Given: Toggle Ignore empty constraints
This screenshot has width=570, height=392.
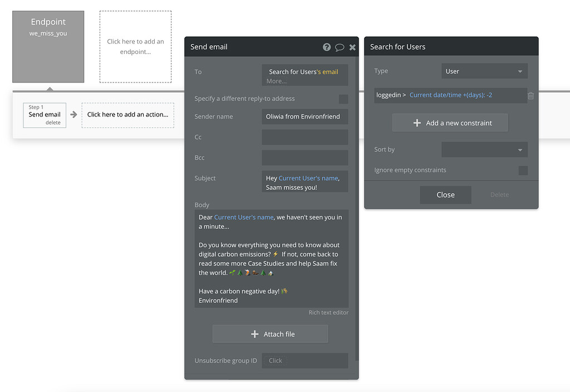Looking at the screenshot, I should click(523, 170).
